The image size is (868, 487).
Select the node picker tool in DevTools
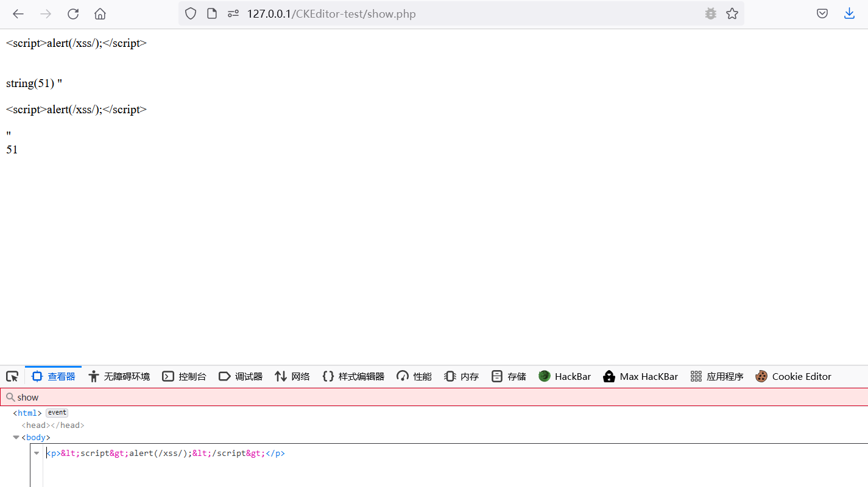tap(12, 376)
